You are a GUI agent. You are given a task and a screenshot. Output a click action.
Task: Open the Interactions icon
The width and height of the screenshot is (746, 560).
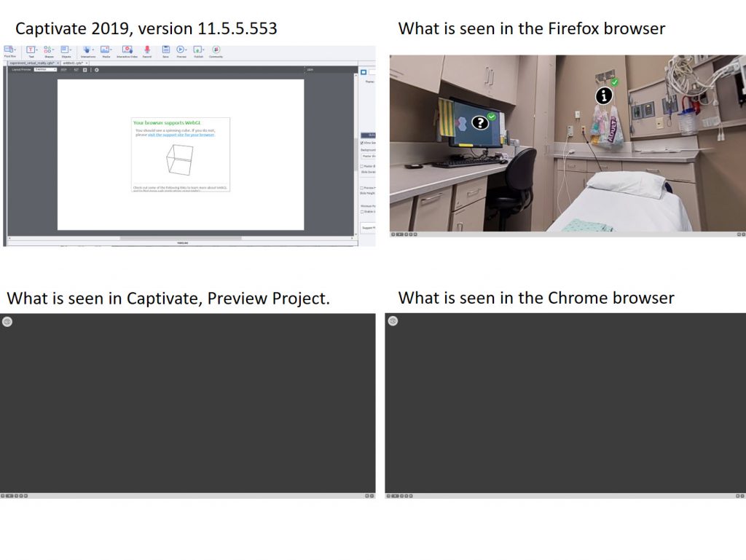[x=86, y=49]
